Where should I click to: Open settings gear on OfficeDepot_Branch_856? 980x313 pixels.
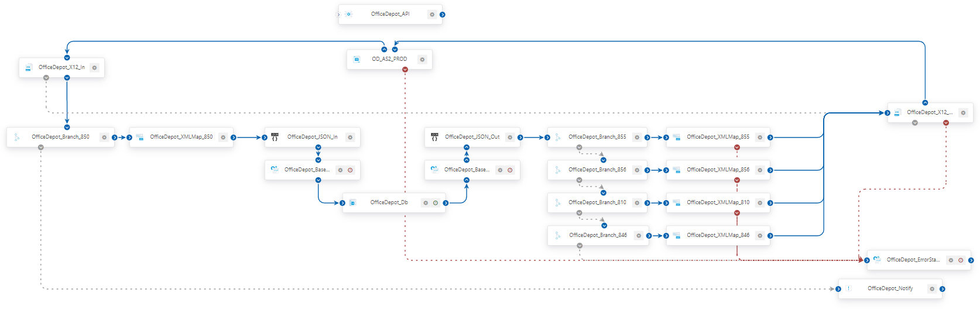pyautogui.click(x=637, y=170)
